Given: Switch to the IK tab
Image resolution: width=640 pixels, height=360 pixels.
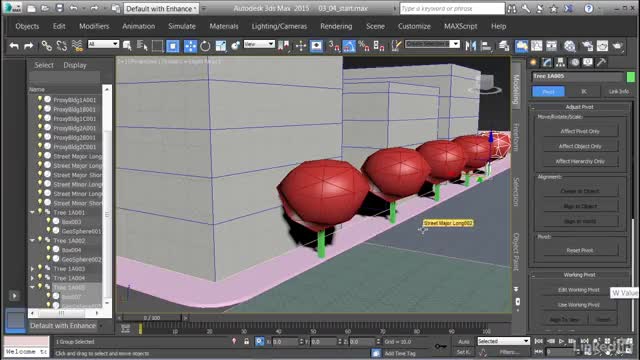Looking at the screenshot, I should coord(584,91).
